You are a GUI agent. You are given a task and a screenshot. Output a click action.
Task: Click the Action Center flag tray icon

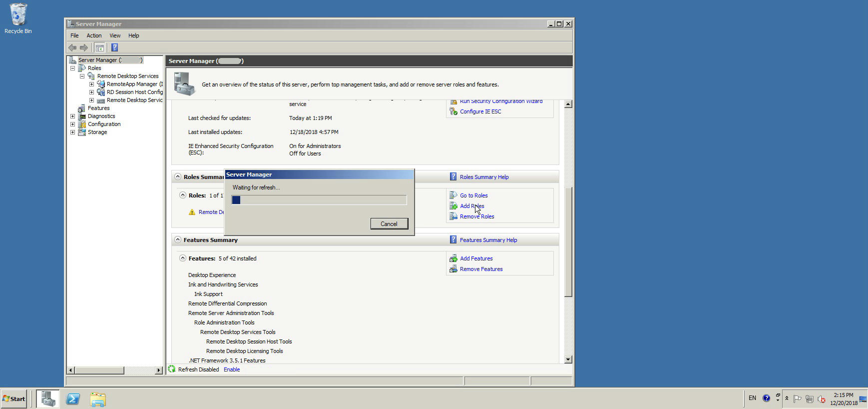pyautogui.click(x=797, y=399)
